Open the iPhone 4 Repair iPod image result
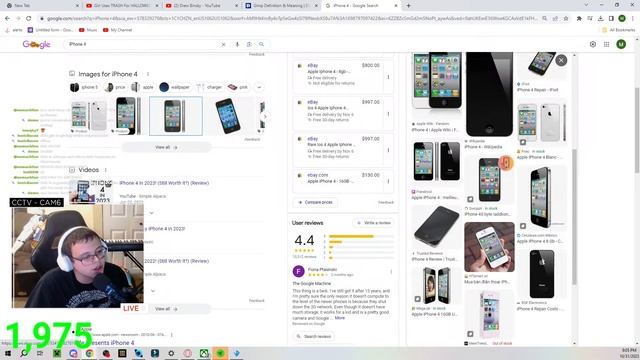The image size is (640, 360). [542, 72]
